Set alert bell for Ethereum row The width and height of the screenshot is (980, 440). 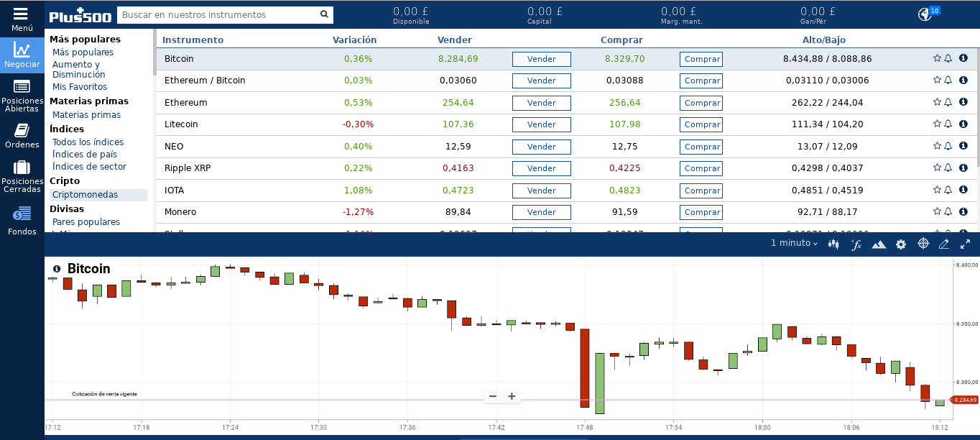[x=948, y=102]
